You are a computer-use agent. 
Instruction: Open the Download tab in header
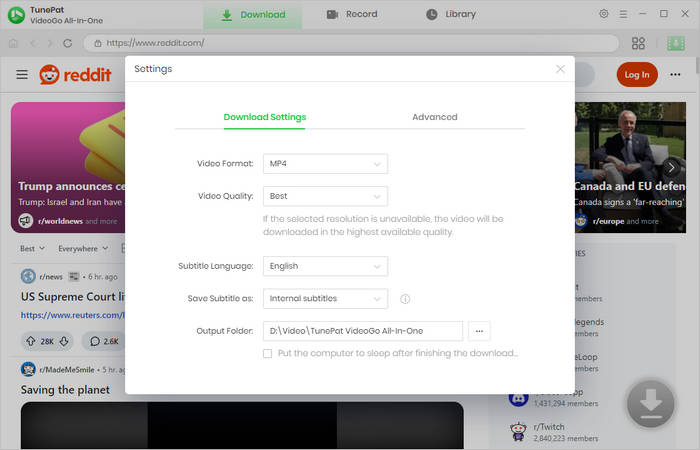(253, 15)
